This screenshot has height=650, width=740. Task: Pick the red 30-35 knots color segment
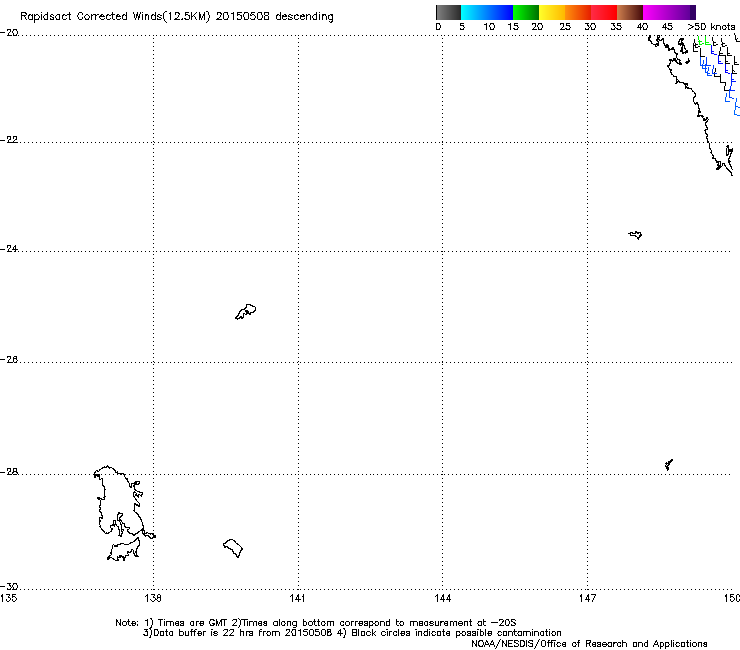[x=604, y=12]
